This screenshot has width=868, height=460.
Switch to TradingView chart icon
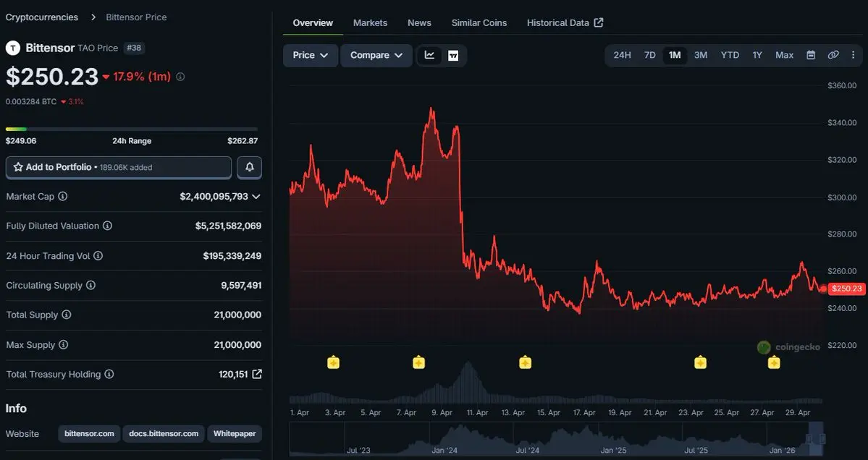click(x=453, y=55)
